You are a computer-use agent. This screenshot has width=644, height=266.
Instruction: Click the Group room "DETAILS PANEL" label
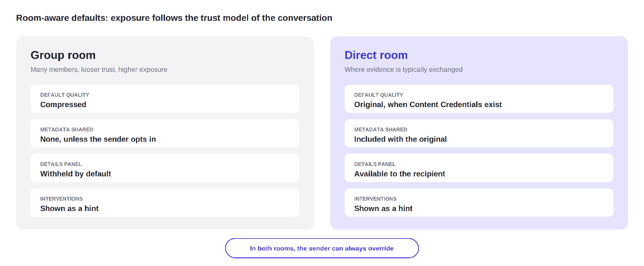pos(61,164)
